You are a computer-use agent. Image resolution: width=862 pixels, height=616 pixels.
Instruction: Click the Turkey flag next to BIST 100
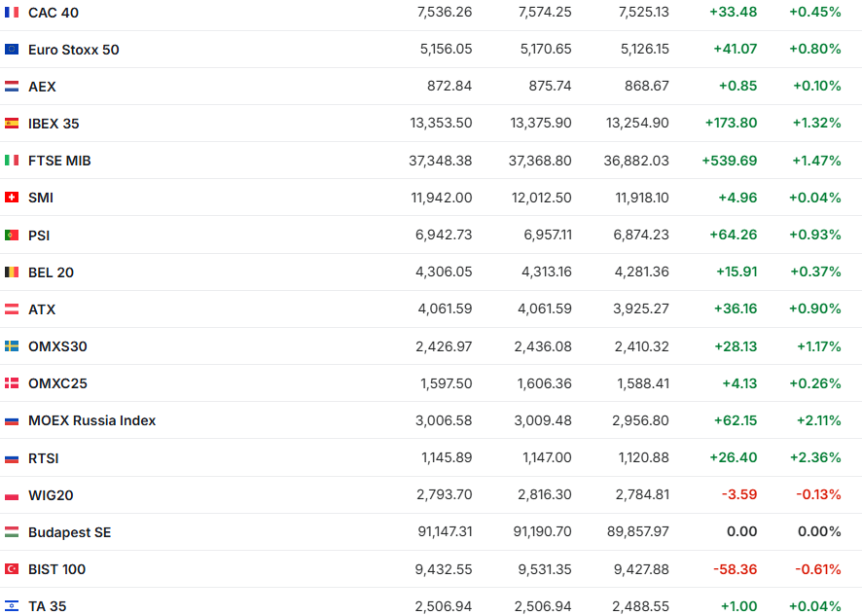click(12, 569)
